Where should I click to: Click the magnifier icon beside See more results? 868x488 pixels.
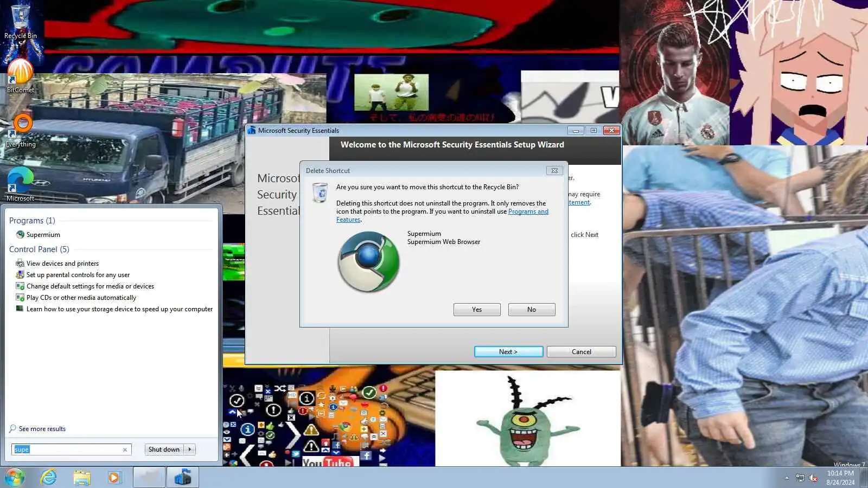12,429
